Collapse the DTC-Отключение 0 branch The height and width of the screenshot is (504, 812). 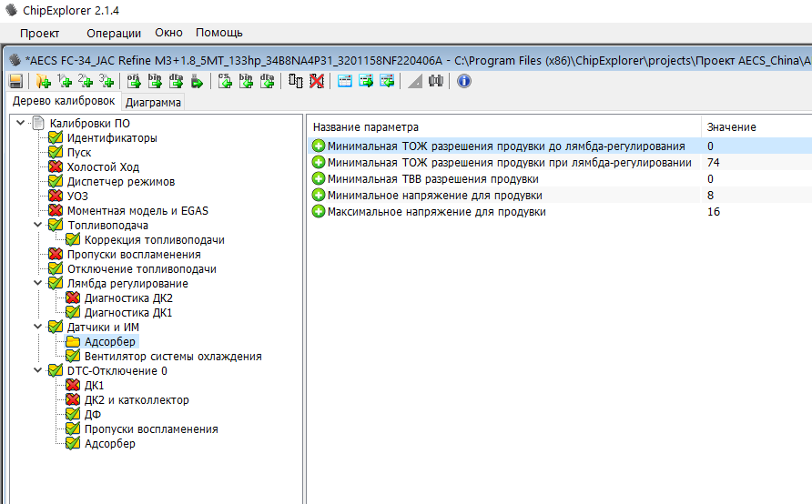(37, 371)
